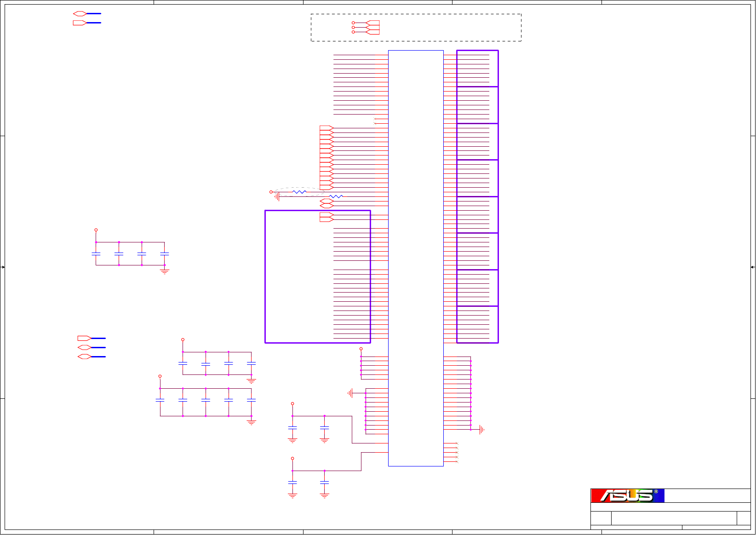Click the ground symbol of the five-capacitor bank
This screenshot has height=535, width=756.
click(251, 422)
